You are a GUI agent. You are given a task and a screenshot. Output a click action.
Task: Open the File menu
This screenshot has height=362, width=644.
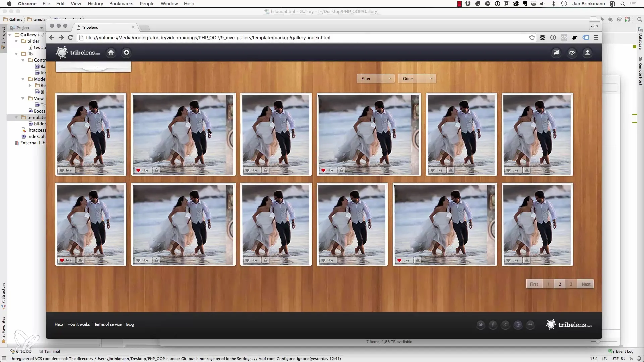coord(46,4)
